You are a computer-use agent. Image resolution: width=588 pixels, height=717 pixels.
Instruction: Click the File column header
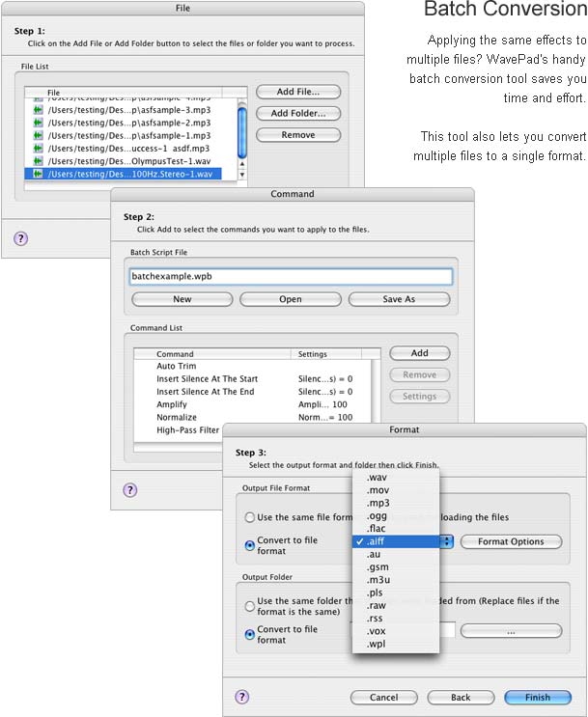124,93
